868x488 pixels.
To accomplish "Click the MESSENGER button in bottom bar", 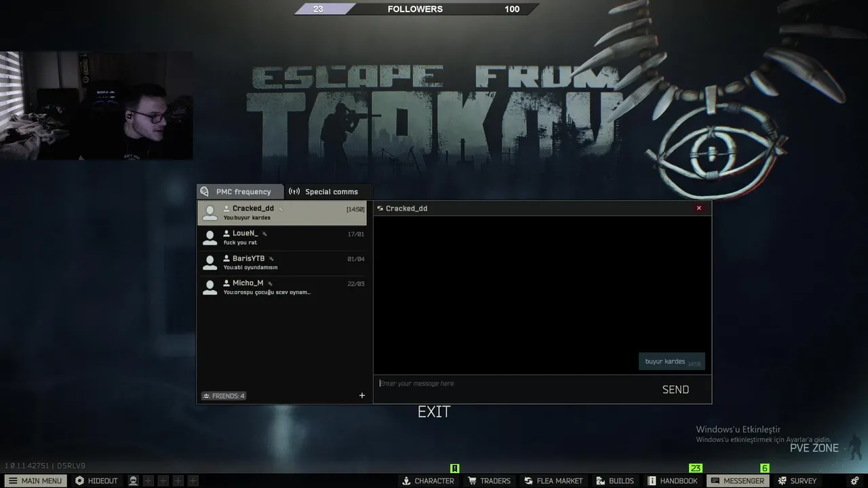I will (x=737, y=481).
